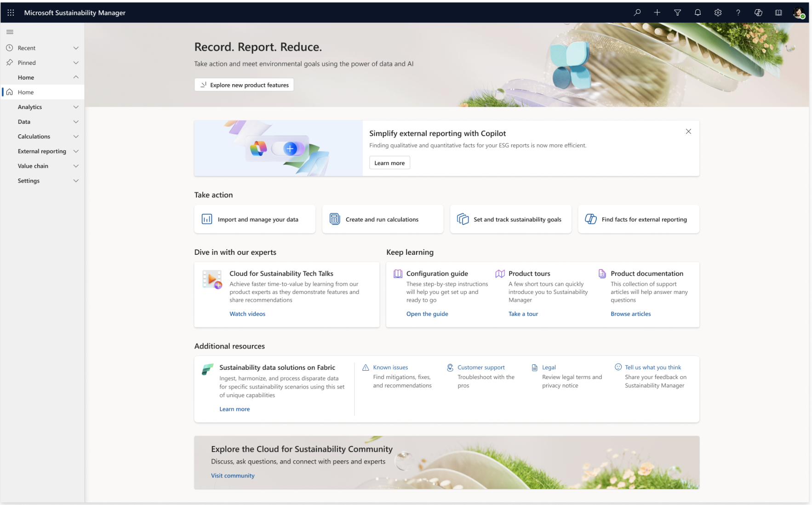Click the calculator icon on Create and run calculations
The image size is (812, 505).
pos(335,219)
